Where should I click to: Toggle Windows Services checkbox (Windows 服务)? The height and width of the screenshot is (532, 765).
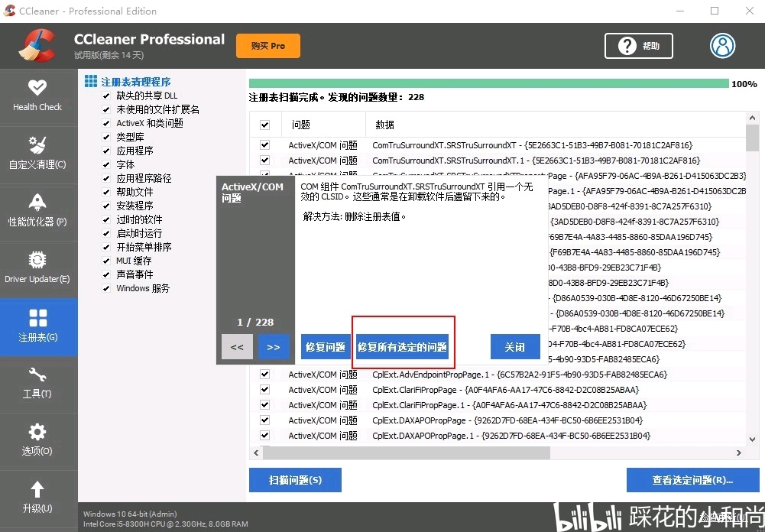point(106,288)
